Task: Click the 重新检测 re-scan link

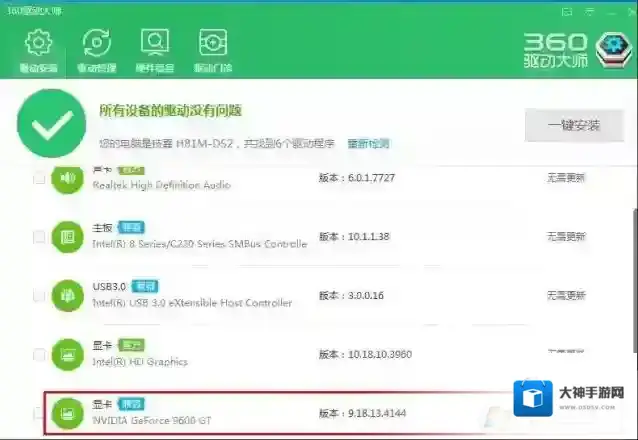Action: pyautogui.click(x=366, y=143)
